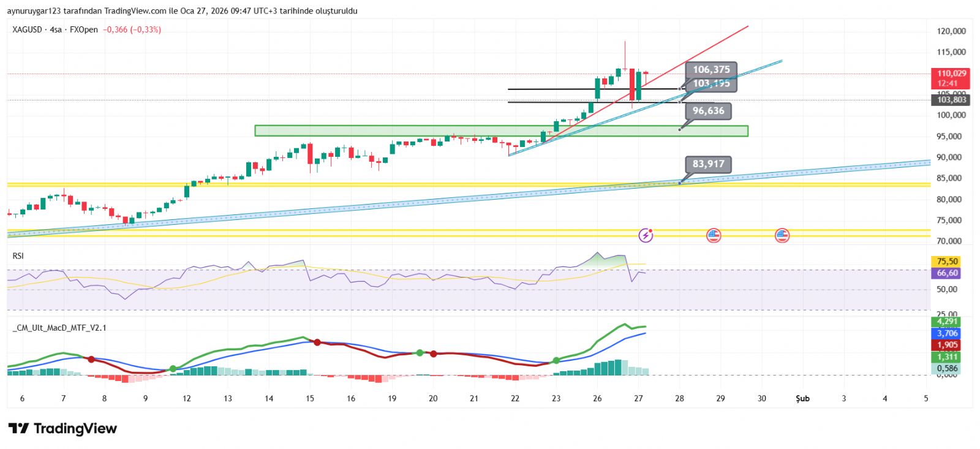Image resolution: width=980 pixels, height=449 pixels.
Task: Click the purple 66,60 RSI value tag
Action: [x=947, y=273]
